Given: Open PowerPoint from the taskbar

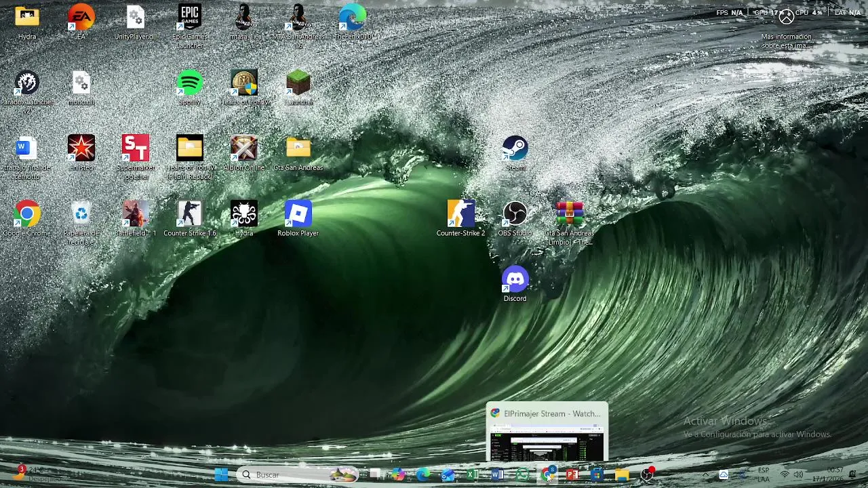Looking at the screenshot, I should click(x=572, y=474).
